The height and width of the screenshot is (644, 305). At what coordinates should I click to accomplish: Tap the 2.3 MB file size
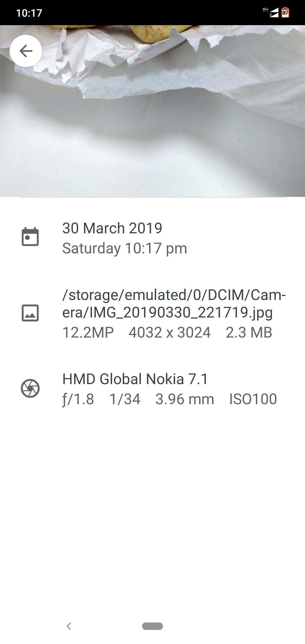click(x=249, y=332)
